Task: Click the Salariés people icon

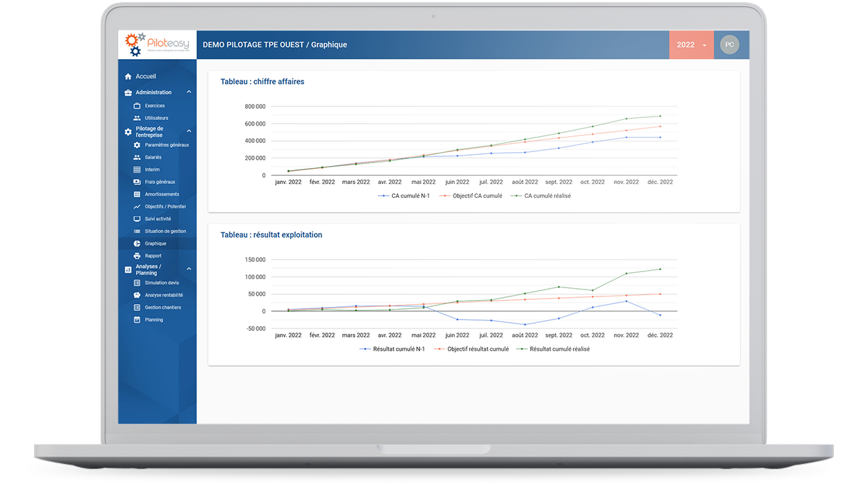Action: pos(137,158)
